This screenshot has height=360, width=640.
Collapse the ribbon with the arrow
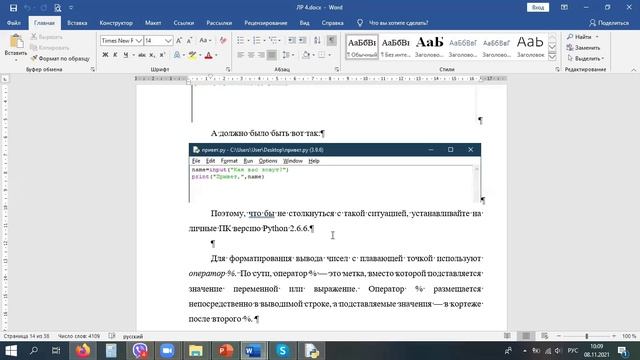click(x=633, y=70)
